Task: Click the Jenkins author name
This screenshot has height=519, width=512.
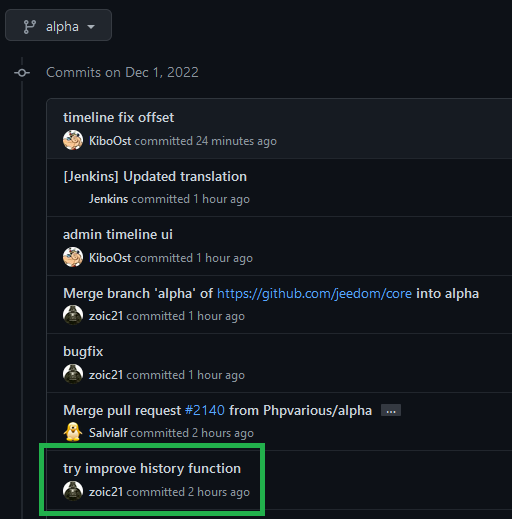Action: tap(108, 199)
